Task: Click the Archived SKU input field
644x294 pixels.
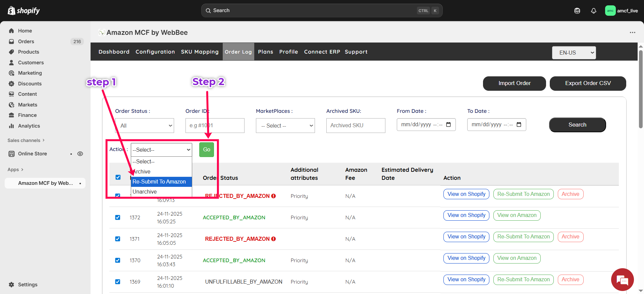Action: [356, 126]
